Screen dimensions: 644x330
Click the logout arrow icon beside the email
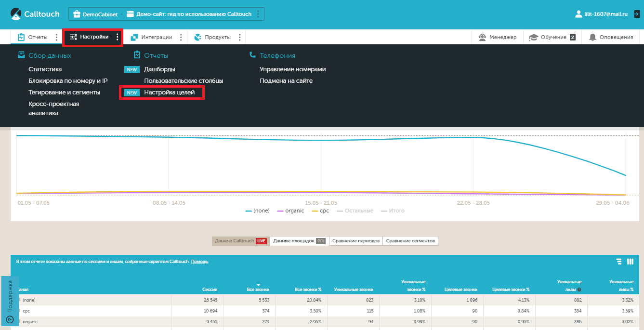[636, 14]
